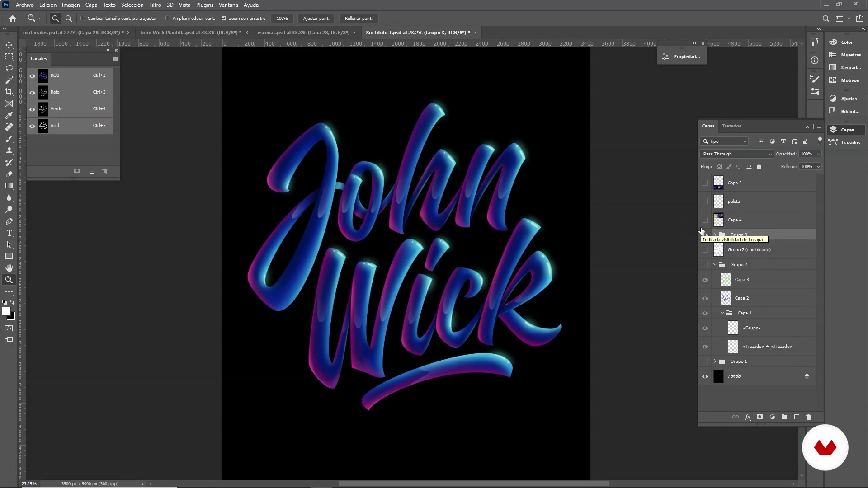The width and height of the screenshot is (868, 488).
Task: Select the Grupo 2 (combinado) layer thumbnail
Action: pyautogui.click(x=718, y=250)
